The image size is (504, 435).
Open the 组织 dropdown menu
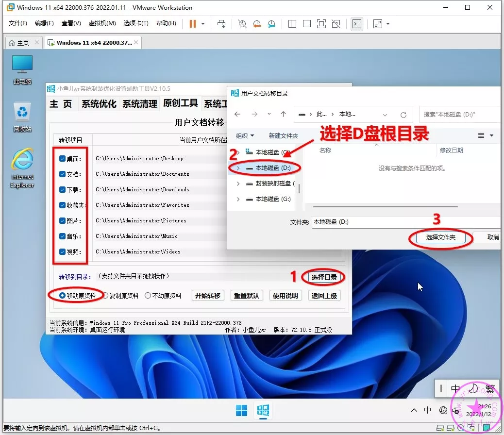click(245, 136)
